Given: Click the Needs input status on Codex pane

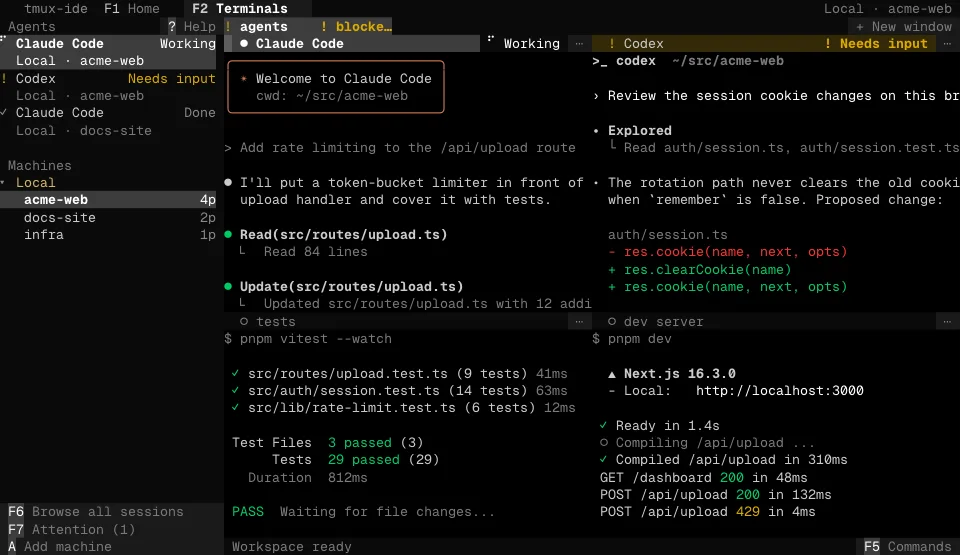Looking at the screenshot, I should [x=876, y=43].
